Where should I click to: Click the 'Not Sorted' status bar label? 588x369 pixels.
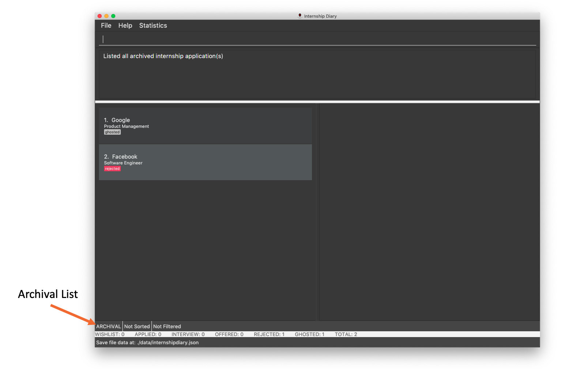tap(137, 327)
